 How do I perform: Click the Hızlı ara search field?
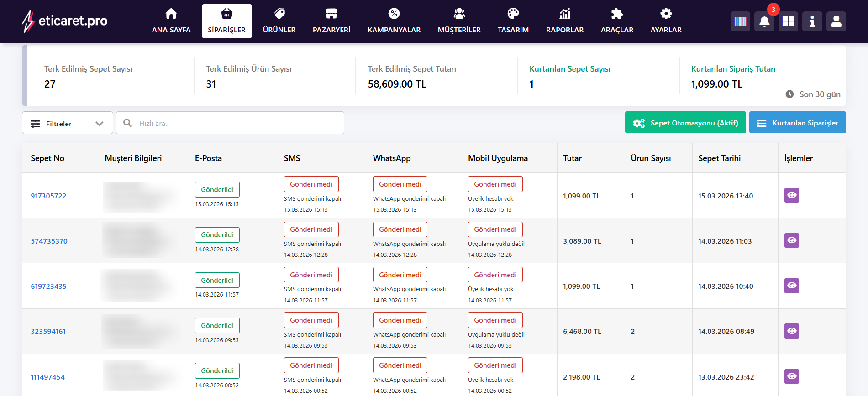[237, 123]
